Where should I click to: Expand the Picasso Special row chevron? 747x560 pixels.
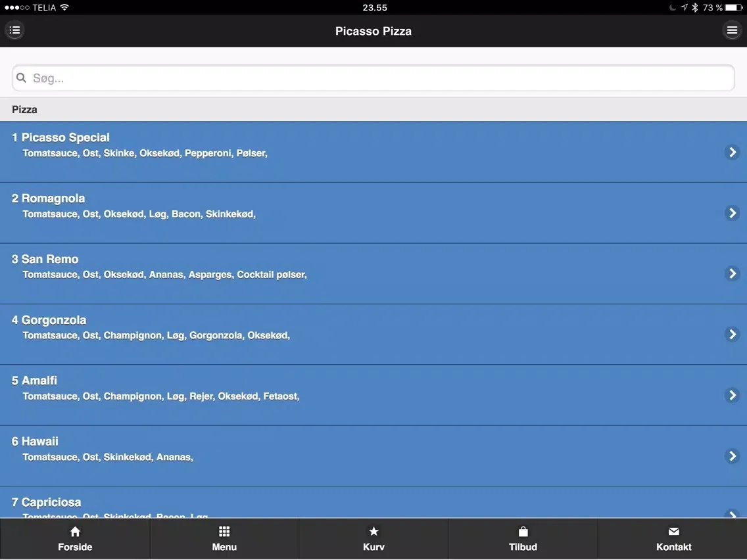[732, 152]
